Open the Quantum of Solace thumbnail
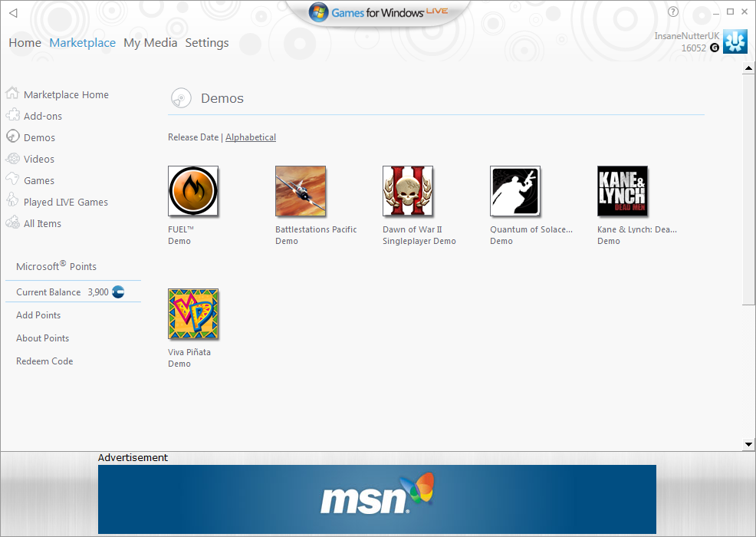The width and height of the screenshot is (756, 537). [515, 191]
